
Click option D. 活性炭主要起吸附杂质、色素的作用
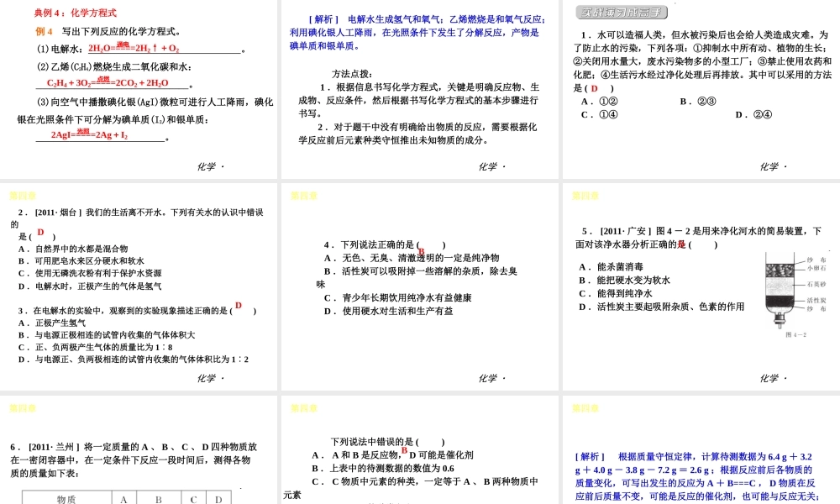pyautogui.click(x=662, y=307)
